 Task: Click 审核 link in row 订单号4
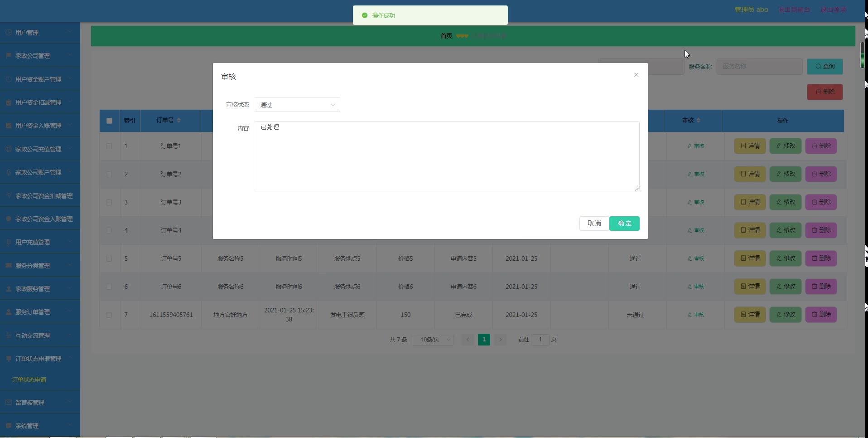click(696, 230)
